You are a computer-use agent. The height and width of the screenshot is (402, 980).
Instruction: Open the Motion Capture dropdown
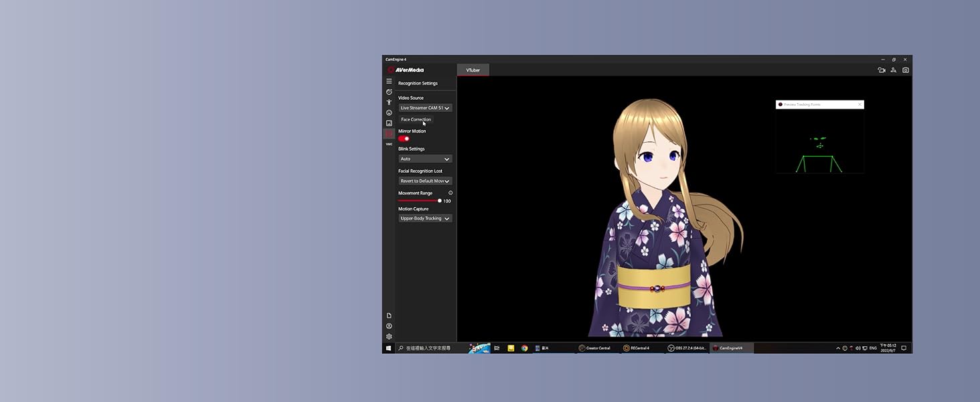(x=425, y=218)
